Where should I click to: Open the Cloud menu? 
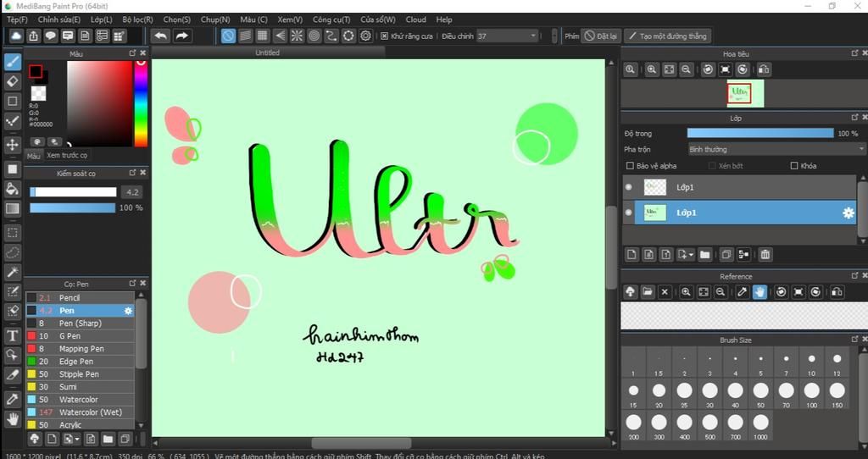(x=415, y=19)
